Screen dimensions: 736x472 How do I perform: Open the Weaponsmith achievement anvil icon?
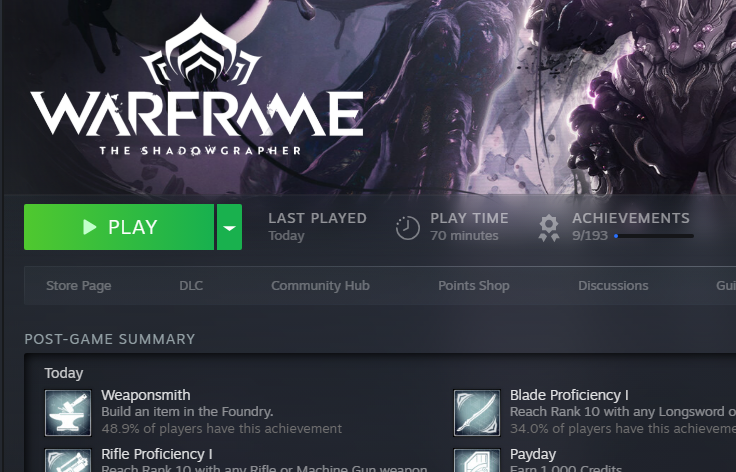tap(68, 413)
